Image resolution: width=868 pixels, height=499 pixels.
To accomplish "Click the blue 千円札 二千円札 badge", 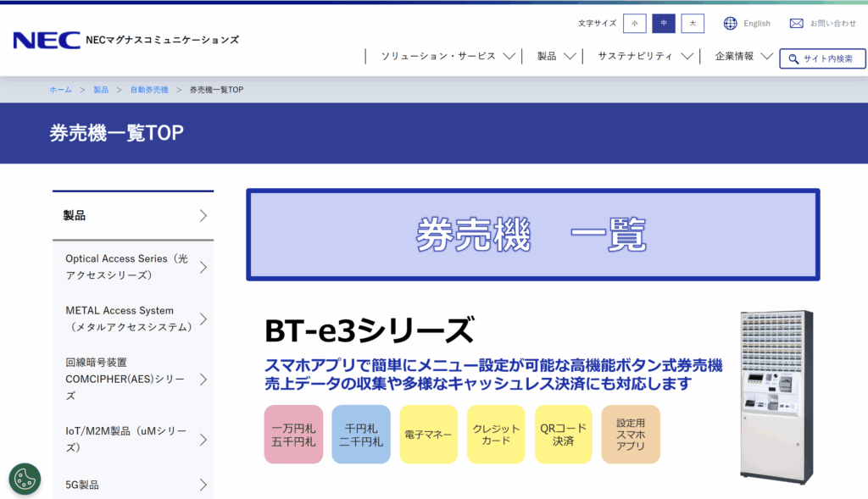I will pos(361,435).
